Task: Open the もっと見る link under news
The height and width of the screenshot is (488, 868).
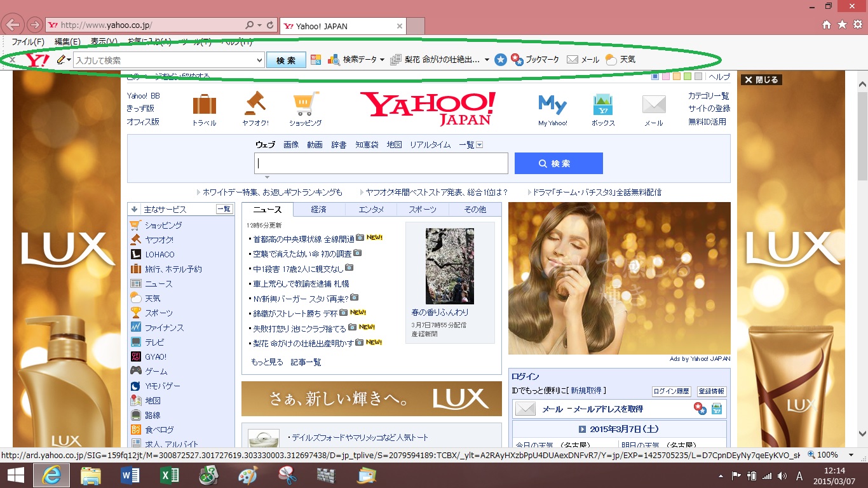Action: coord(267,362)
